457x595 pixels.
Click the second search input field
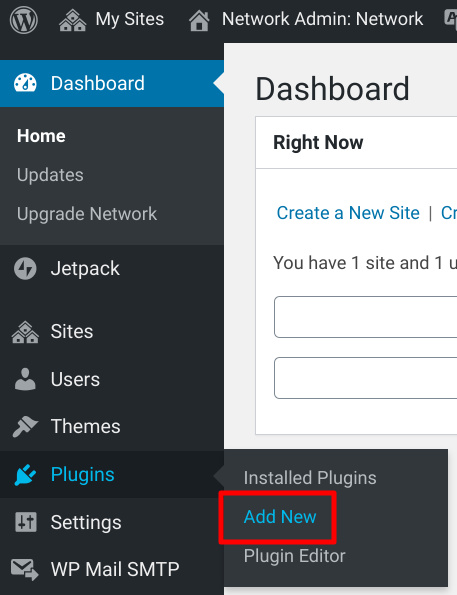pyautogui.click(x=366, y=378)
